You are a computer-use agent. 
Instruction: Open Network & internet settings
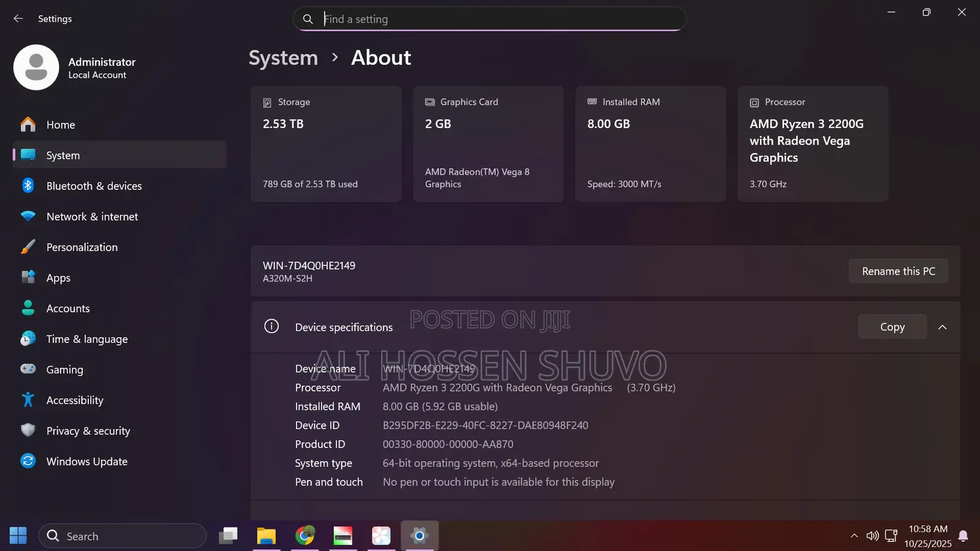[92, 216]
